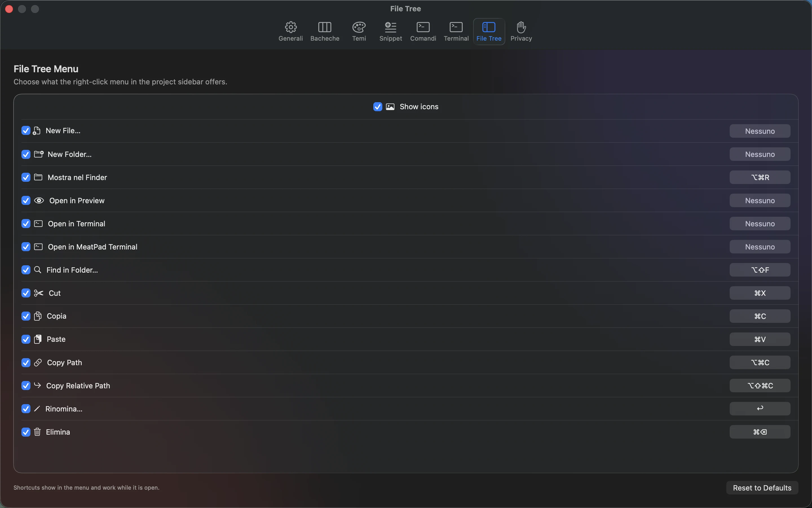Set shortcut for New File… (Nessuno field)
812x508 pixels.
click(x=760, y=131)
